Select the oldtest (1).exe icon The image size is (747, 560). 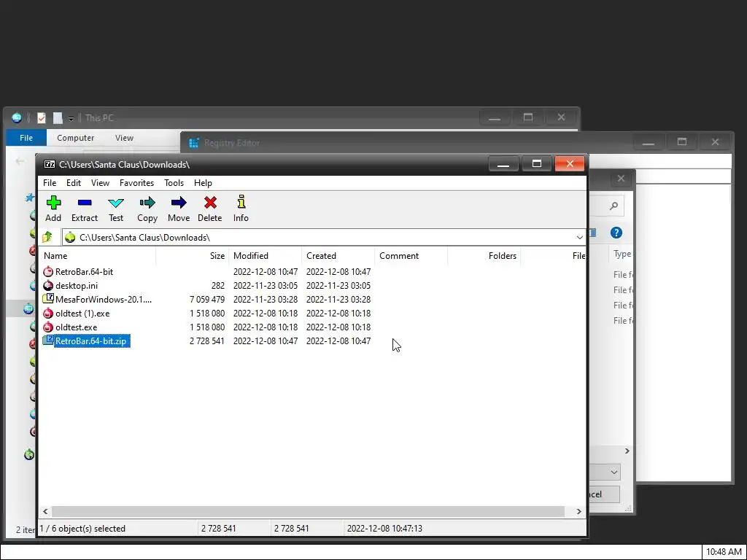(x=48, y=314)
